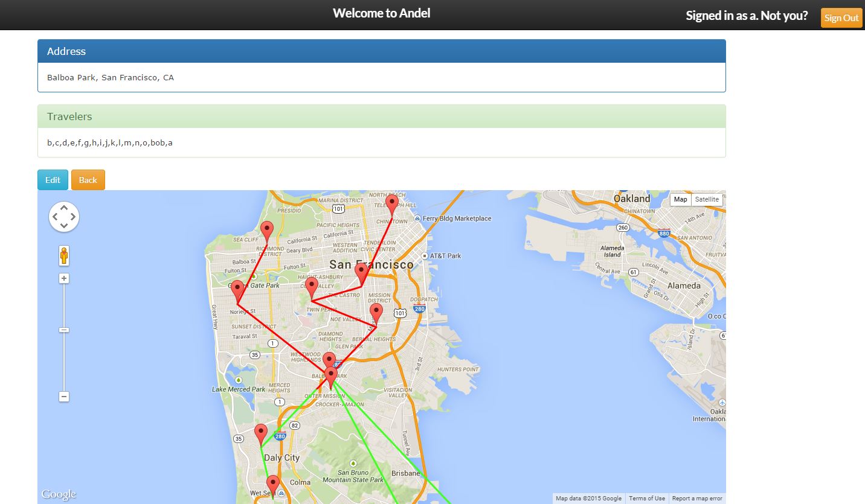Click the marker at Balboa Park
The height and width of the screenshot is (504, 865).
[x=331, y=377]
